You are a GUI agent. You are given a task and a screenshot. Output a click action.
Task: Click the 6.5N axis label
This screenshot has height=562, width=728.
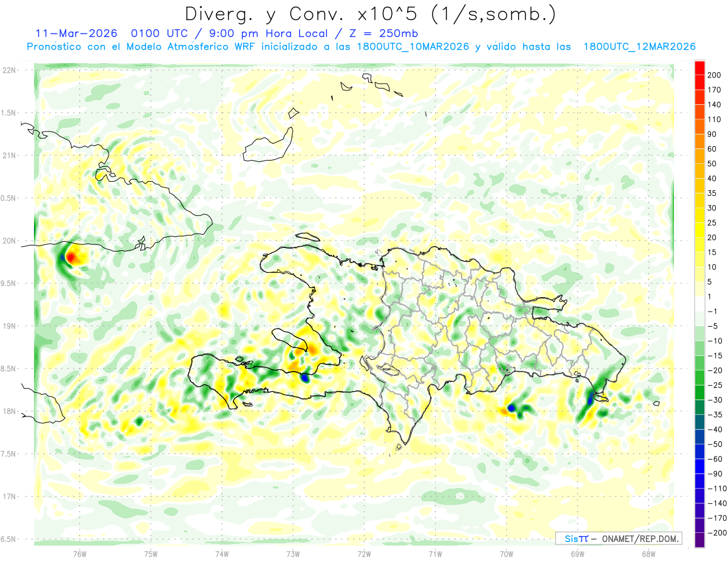(9, 539)
